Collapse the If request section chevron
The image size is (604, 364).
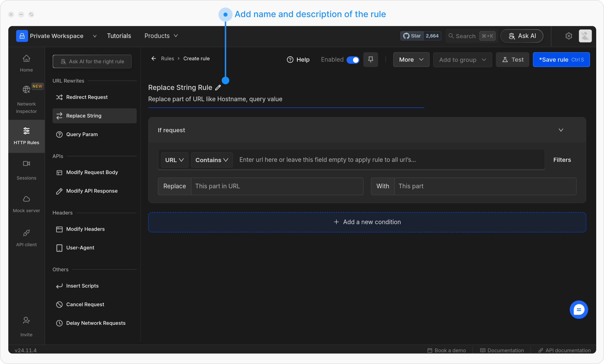point(561,130)
